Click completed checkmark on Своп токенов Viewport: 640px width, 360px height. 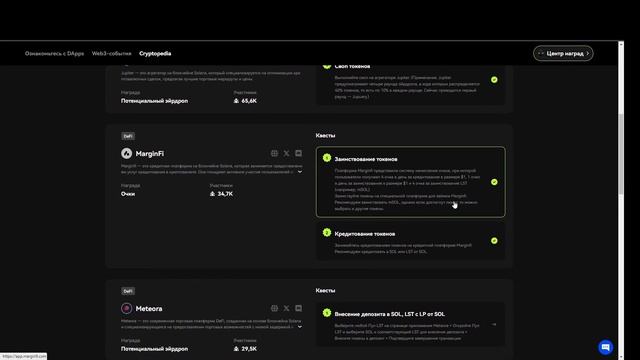pos(494,80)
